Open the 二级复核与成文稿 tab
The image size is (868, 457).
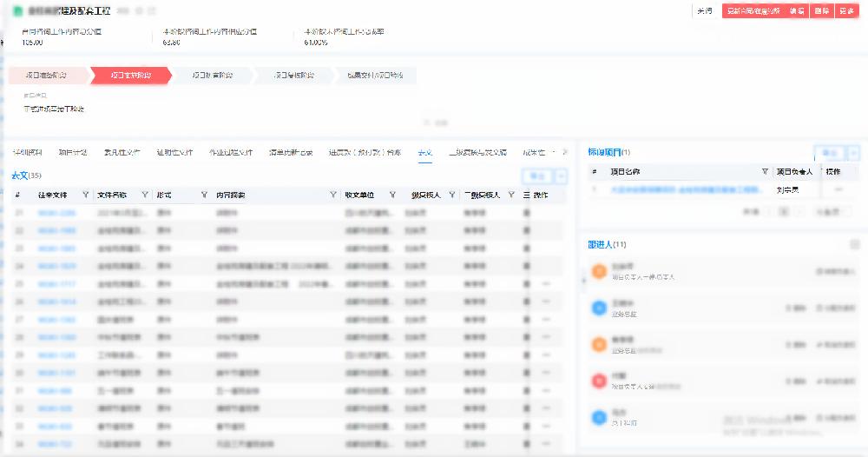click(x=477, y=152)
